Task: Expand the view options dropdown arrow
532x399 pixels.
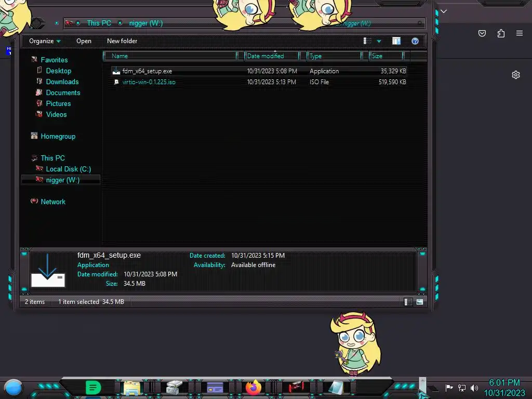Action: tap(379, 41)
